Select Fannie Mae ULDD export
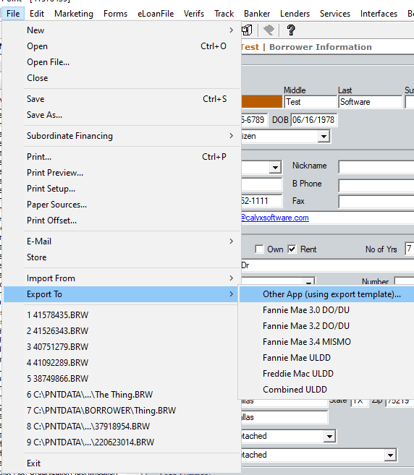 point(326,358)
